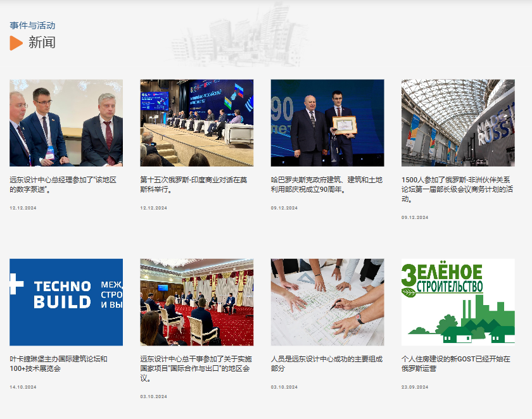
Task: Open the photo of hands over blueprints
Action: coord(327,302)
